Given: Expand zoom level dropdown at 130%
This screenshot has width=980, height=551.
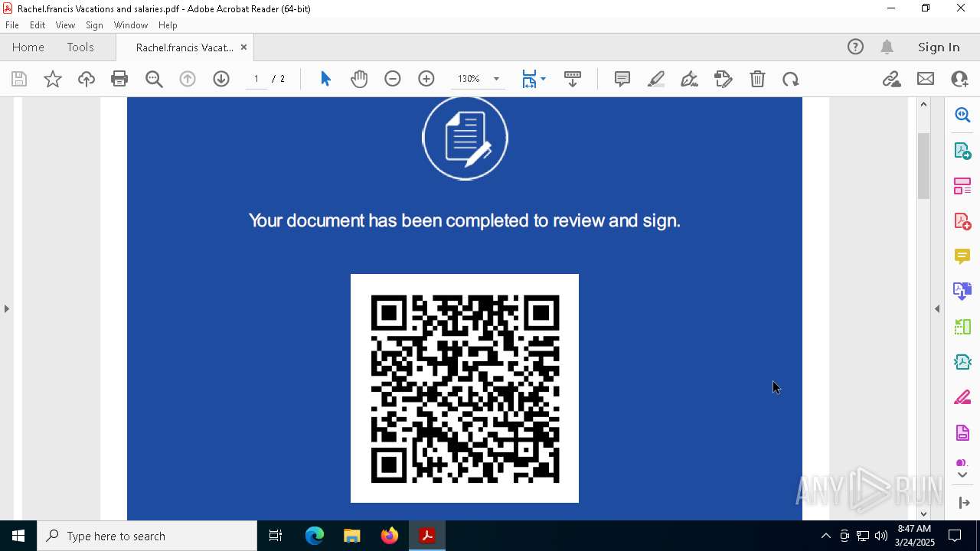Looking at the screenshot, I should 496,79.
